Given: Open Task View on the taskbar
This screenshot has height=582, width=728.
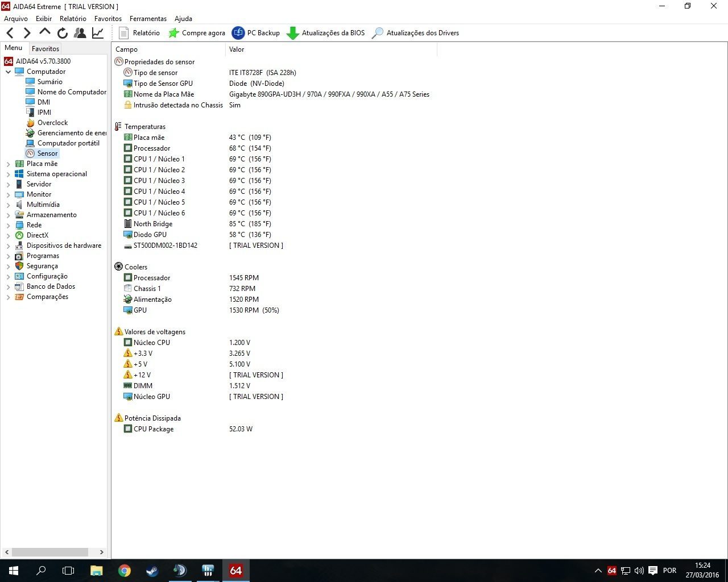Looking at the screenshot, I should (68, 571).
